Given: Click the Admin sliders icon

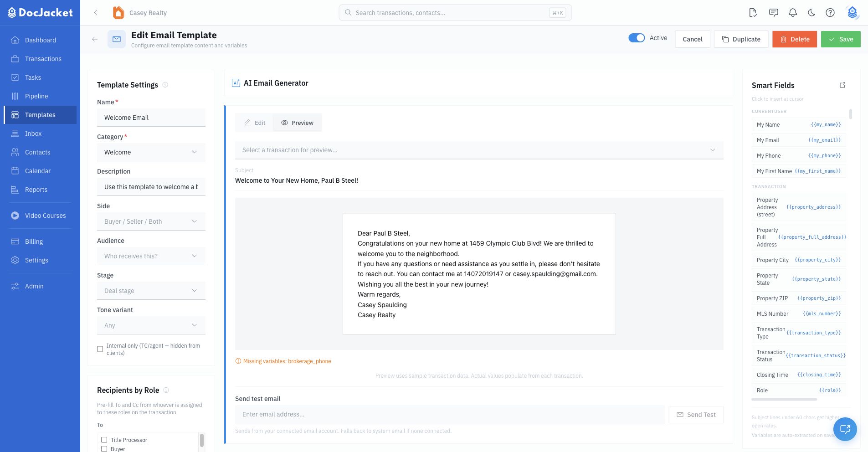Looking at the screenshot, I should [15, 286].
